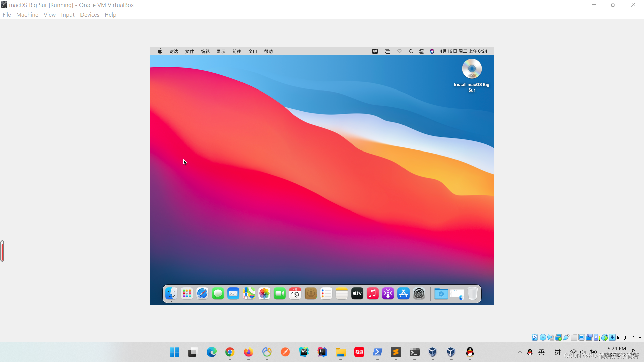The image size is (644, 362).
Task: Click Install macOS Big Sur DVD icon
Action: click(x=472, y=69)
